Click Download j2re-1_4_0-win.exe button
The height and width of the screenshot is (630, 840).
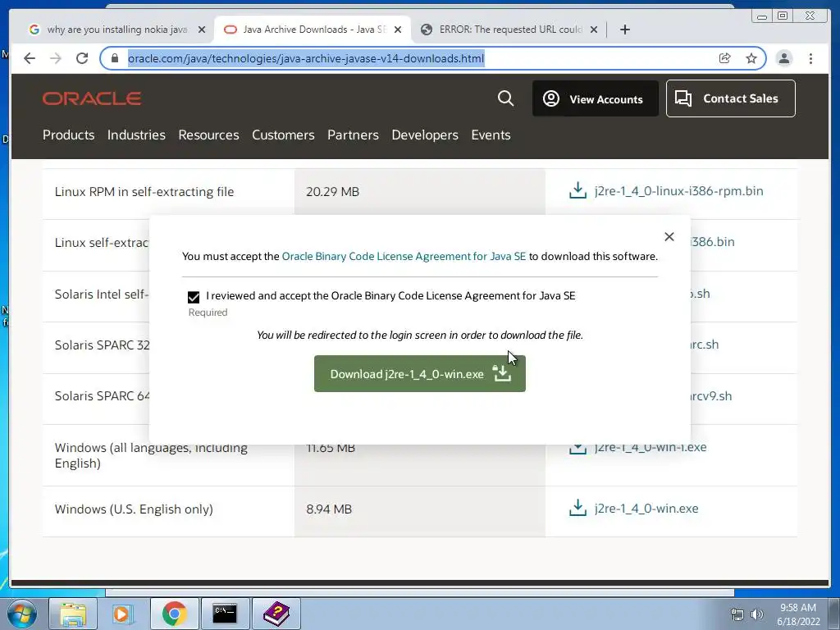419,373
